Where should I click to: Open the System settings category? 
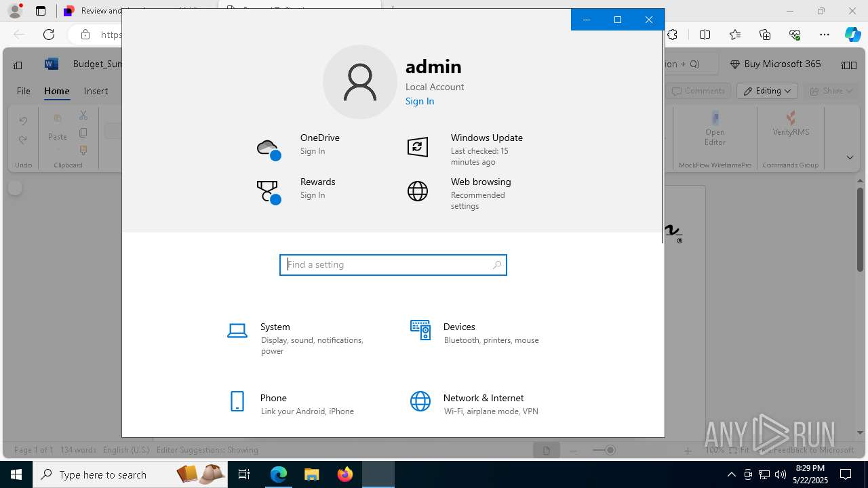(302, 338)
